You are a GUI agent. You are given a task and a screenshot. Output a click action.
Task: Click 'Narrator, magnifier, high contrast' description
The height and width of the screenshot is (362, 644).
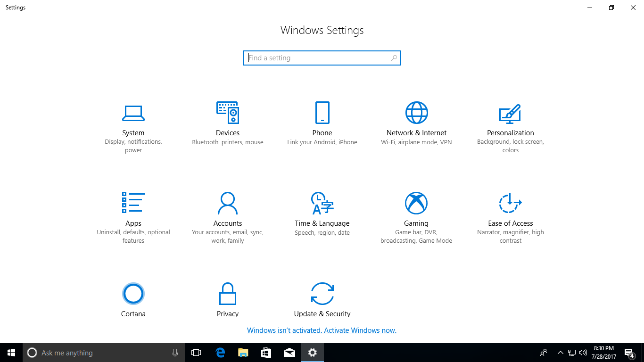click(x=511, y=237)
